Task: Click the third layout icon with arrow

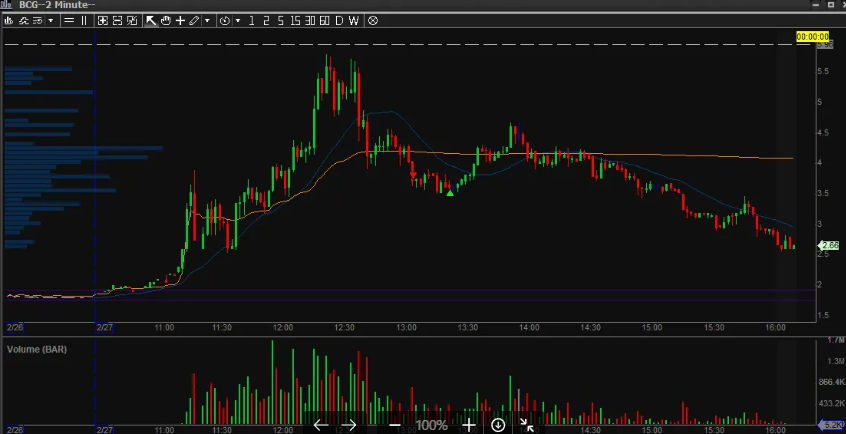Action: [x=132, y=21]
